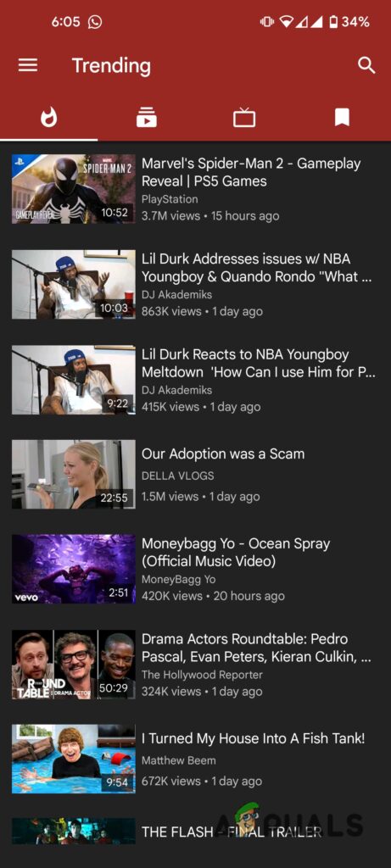Tap the Wi-Fi signal icon in status bar
The image size is (391, 868).
[x=286, y=22]
